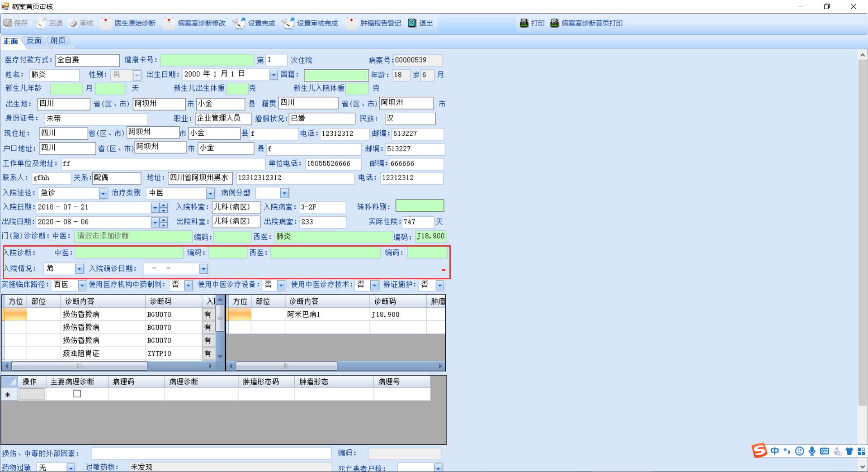
Task: Expand 实施临床路径 dropdown
Action: click(x=82, y=285)
